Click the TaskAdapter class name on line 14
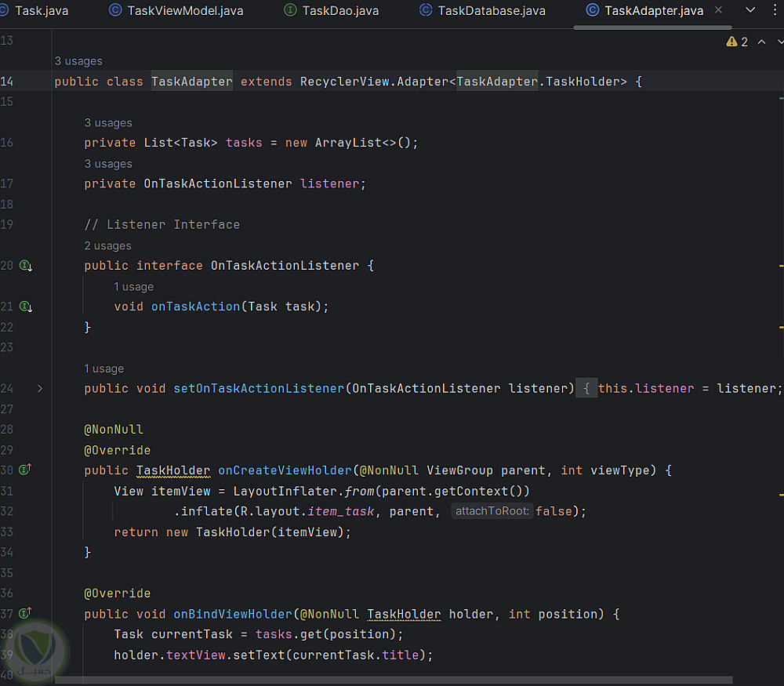784x686 pixels. (x=192, y=82)
